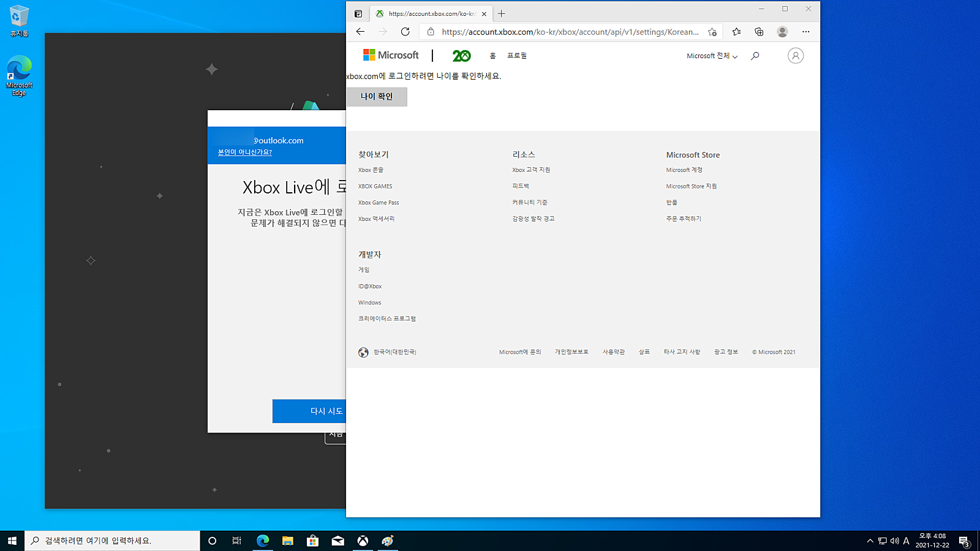980x551 pixels.
Task: Close the account.xbox.com tab
Action: (x=484, y=13)
